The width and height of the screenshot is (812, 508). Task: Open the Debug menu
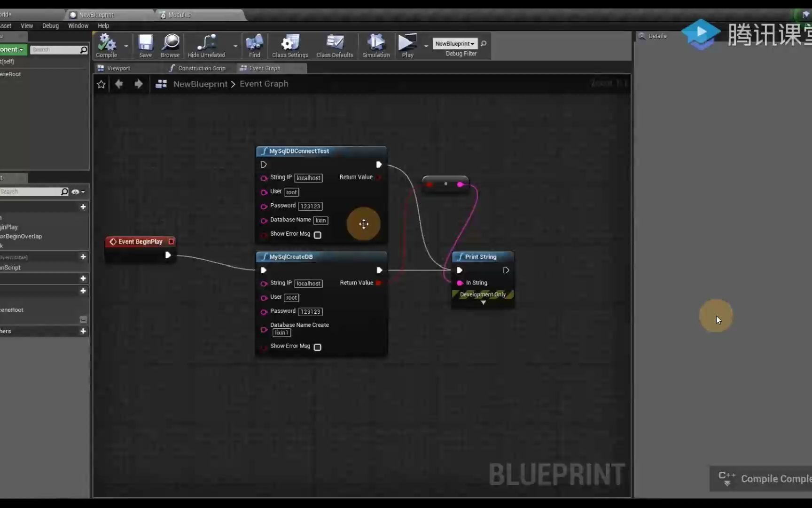coord(50,26)
